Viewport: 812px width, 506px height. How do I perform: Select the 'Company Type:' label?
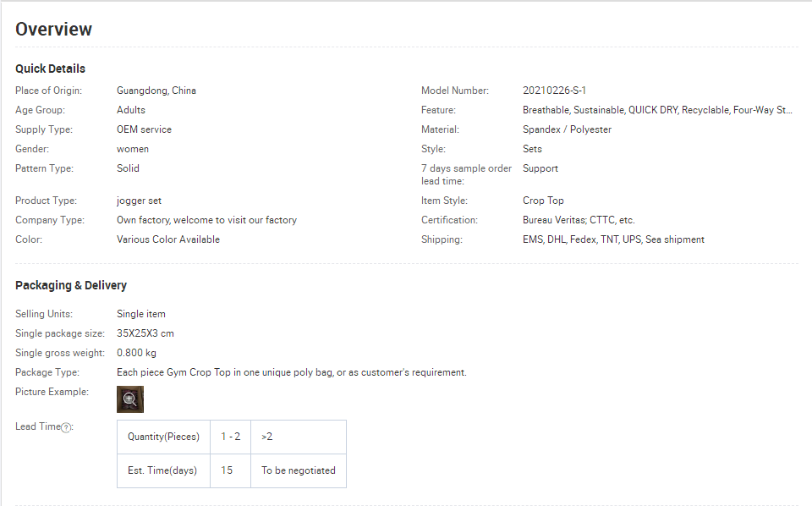click(50, 220)
